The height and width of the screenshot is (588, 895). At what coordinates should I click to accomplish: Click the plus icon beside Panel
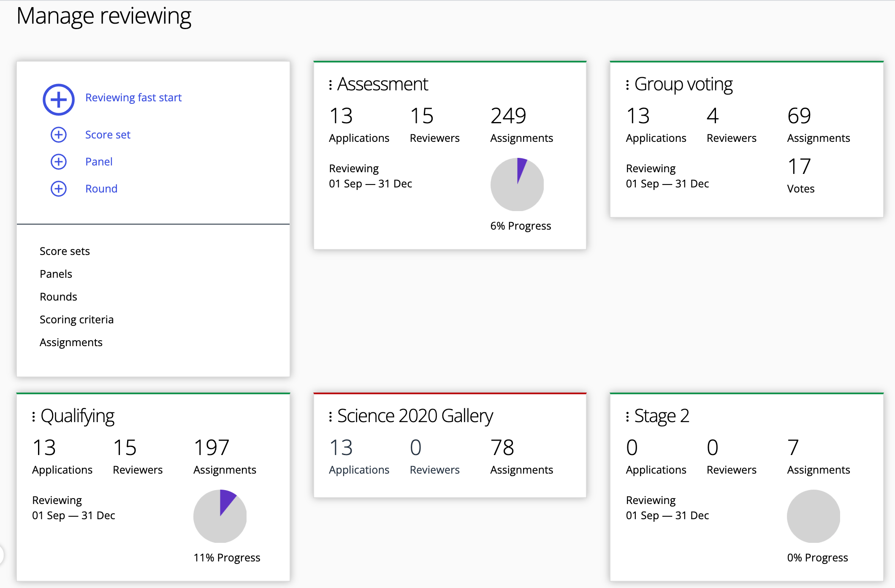coord(59,162)
